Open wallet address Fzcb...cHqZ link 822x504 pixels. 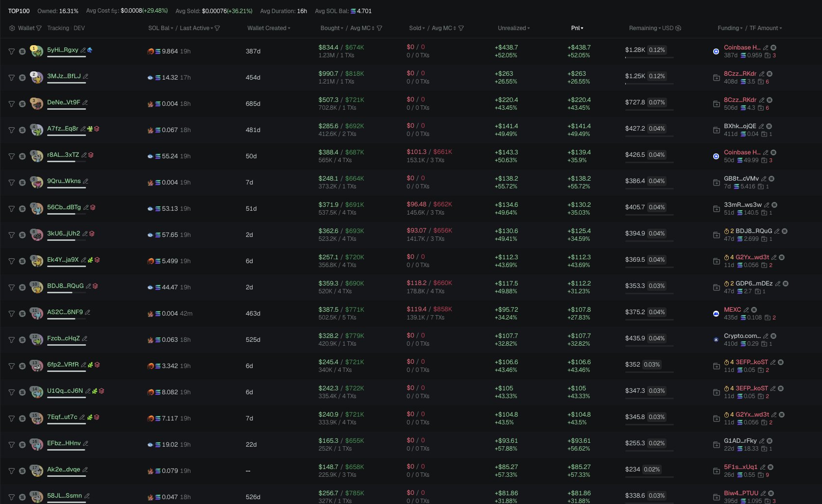point(63,338)
